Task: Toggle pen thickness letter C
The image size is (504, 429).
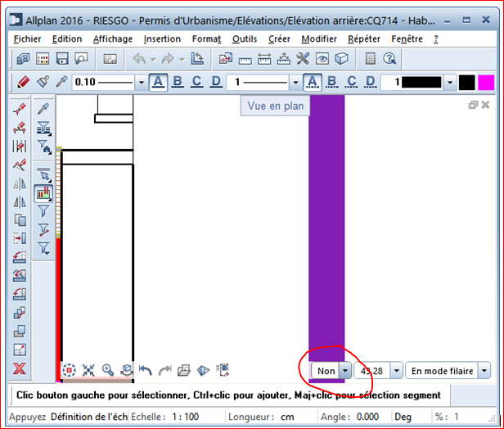Action: point(196,82)
